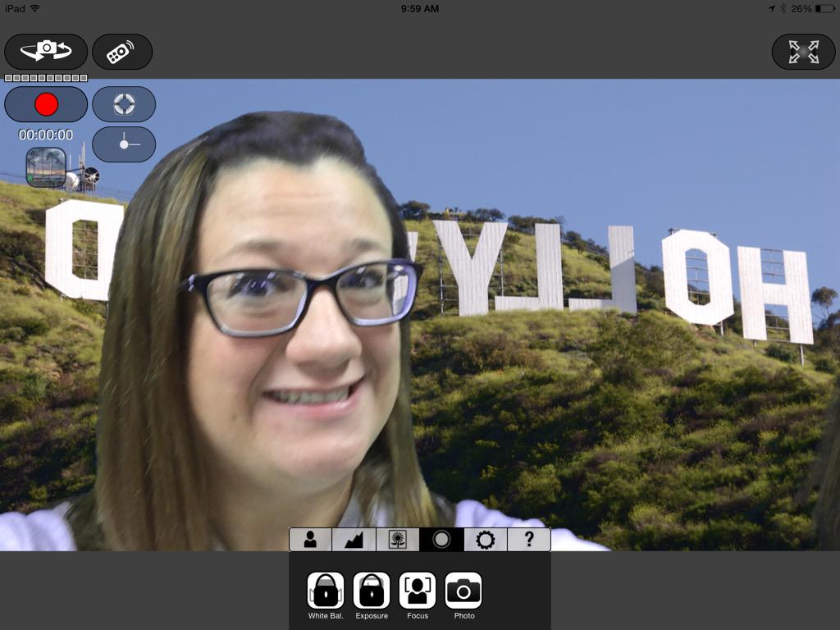This screenshot has width=840, height=630.
Task: Toggle fullscreen with the expand arrows
Action: coord(803,52)
